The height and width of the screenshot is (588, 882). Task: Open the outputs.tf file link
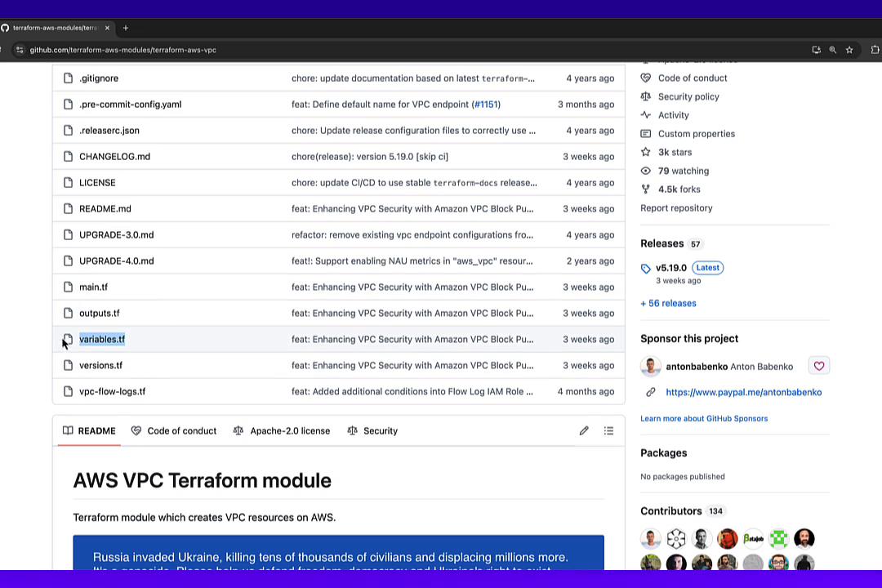(100, 313)
